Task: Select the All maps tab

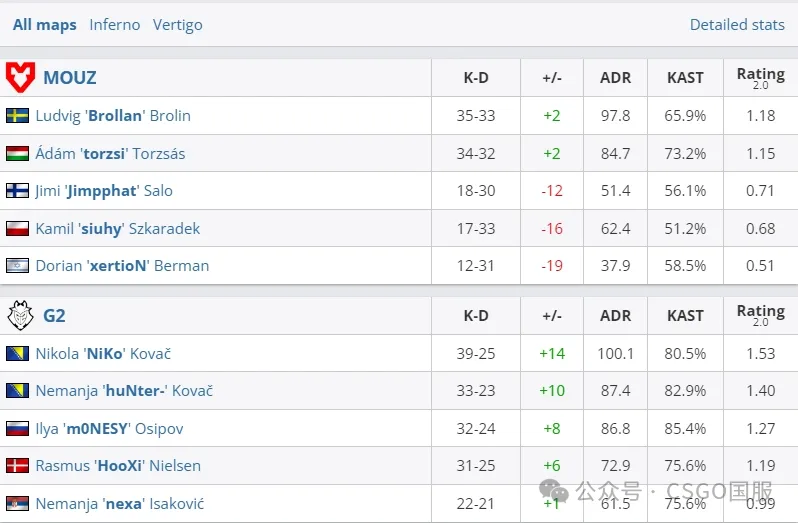Action: point(44,24)
